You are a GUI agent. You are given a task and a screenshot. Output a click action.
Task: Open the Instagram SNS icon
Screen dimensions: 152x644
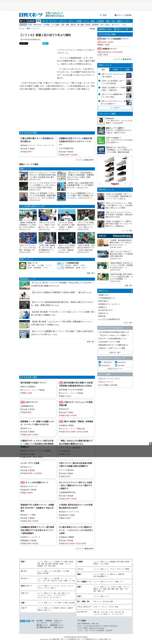[100, 365]
